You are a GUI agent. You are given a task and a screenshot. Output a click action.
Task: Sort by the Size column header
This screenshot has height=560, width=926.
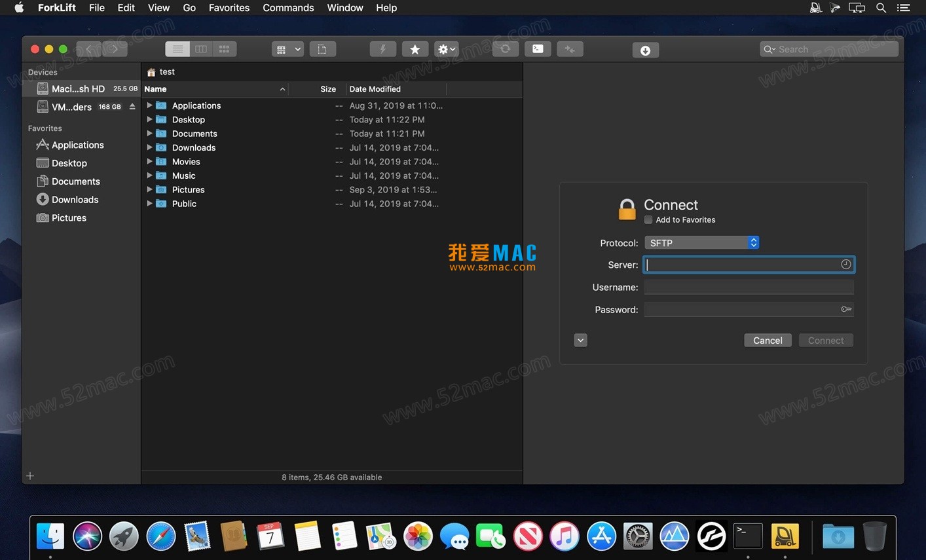pos(317,89)
